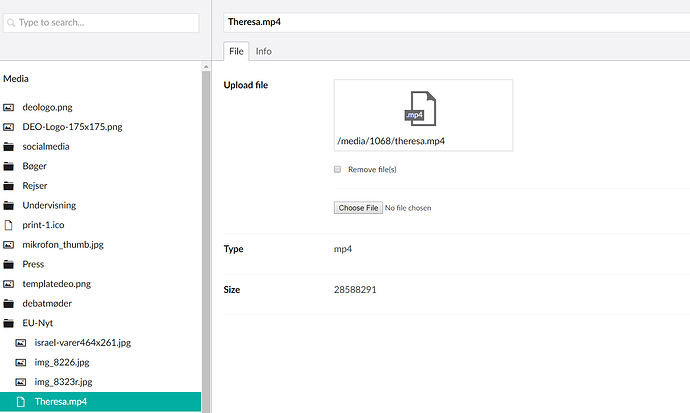Click the folder icon beside Bøger
The height and width of the screenshot is (413, 690).
(x=8, y=166)
